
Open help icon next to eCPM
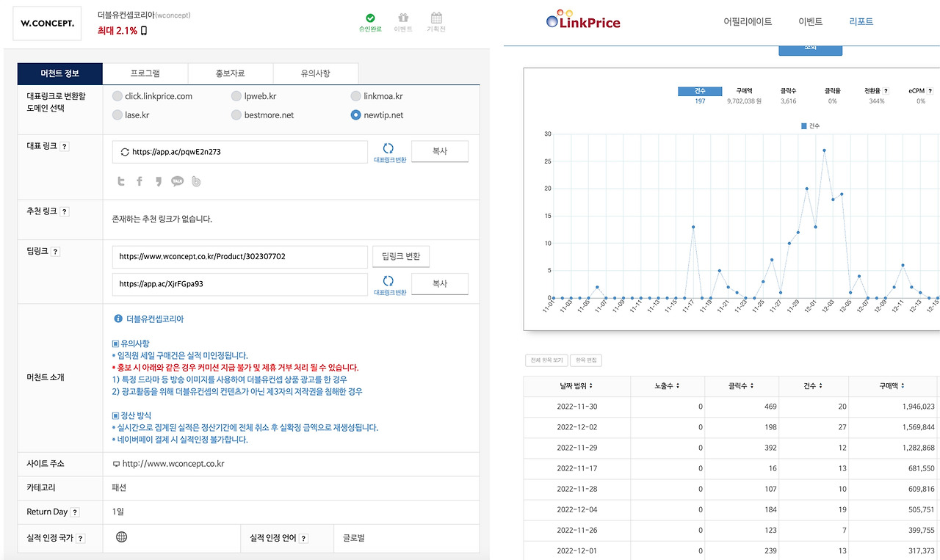tap(929, 91)
